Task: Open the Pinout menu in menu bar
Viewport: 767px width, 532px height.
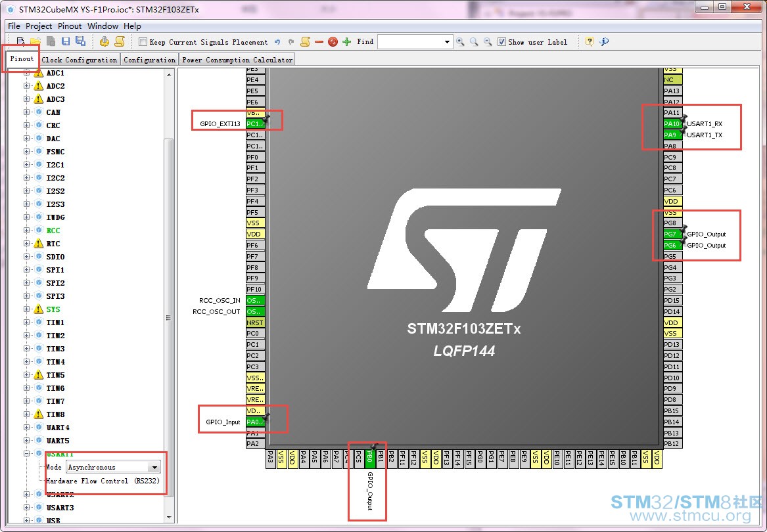Action: pyautogui.click(x=70, y=26)
